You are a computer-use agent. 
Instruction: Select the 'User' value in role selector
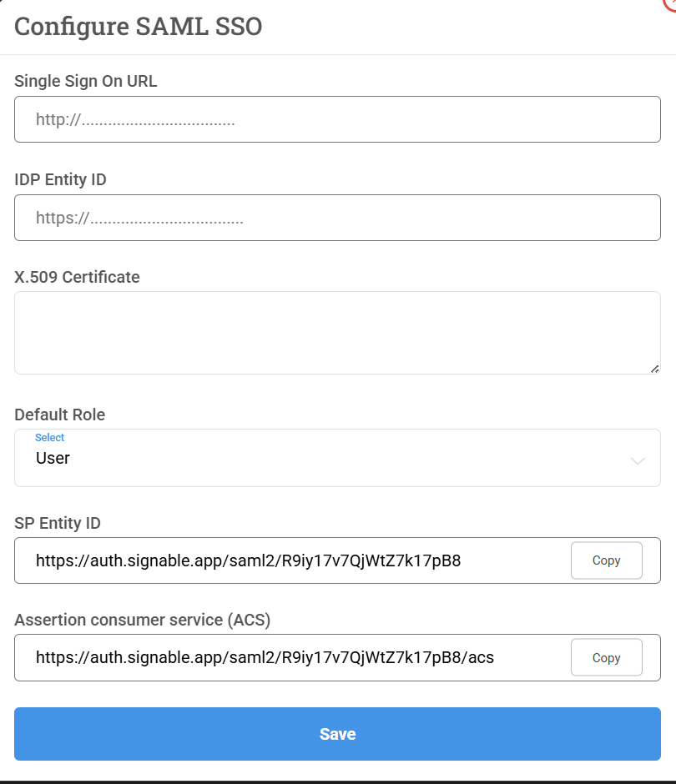[53, 458]
